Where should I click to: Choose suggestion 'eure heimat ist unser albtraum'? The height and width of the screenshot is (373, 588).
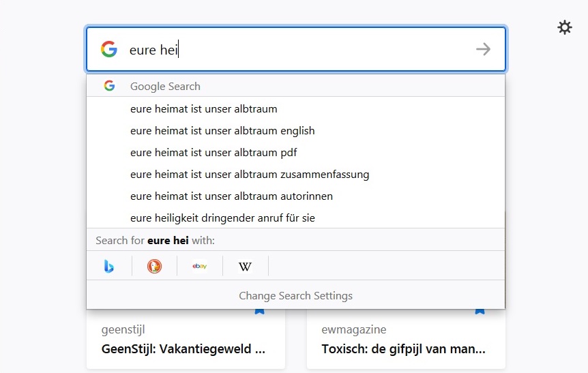pyautogui.click(x=295, y=109)
